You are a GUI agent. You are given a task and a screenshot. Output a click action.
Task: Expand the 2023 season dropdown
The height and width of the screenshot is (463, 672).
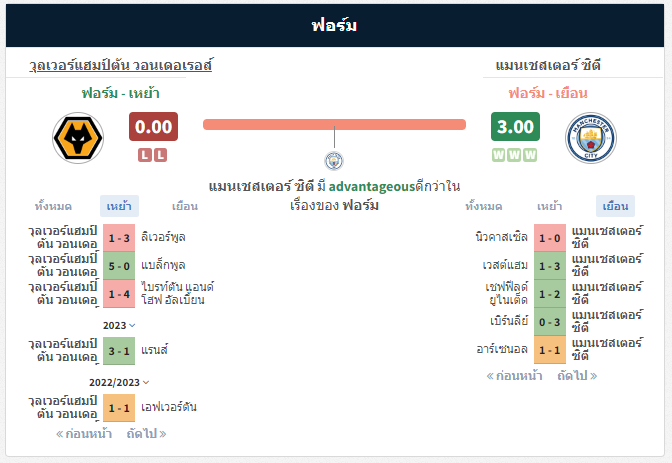pos(119,325)
